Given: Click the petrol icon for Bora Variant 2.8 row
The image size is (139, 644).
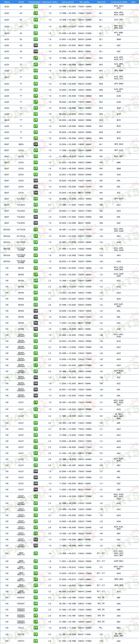Looking at the screenshot, I should point(36,372).
